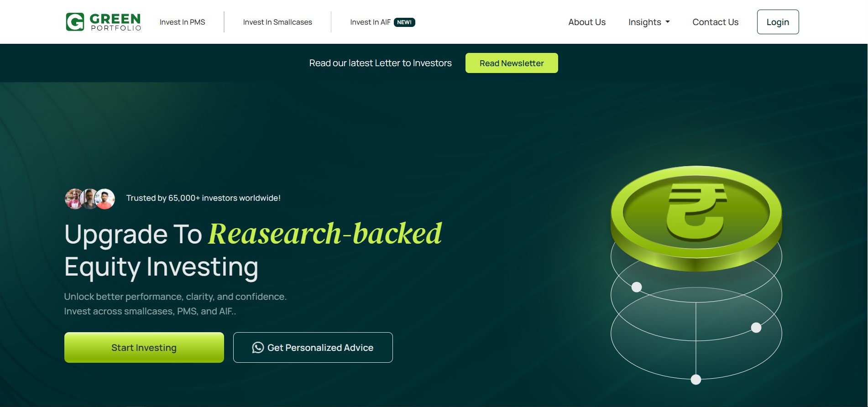
Task: Click the NEW! badge beside Invest In AIF
Action: pyautogui.click(x=404, y=22)
